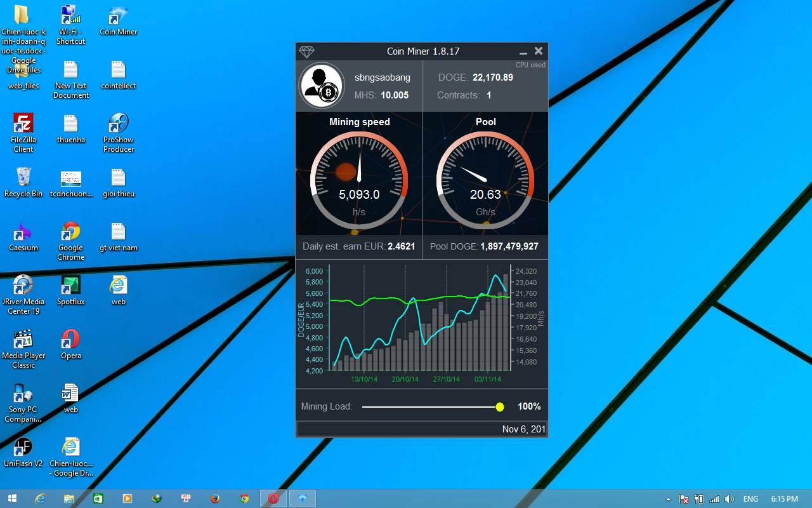The width and height of the screenshot is (812, 508).
Task: Click the Mining speed gauge dial
Action: tap(359, 180)
